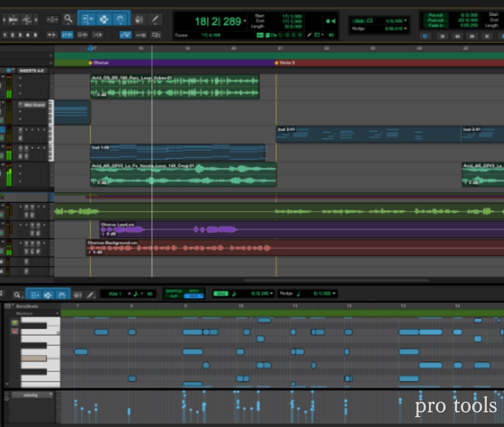This screenshot has height=427, width=504.
Task: Select the Trim tool in MIDI editor toolbar
Action: click(34, 295)
